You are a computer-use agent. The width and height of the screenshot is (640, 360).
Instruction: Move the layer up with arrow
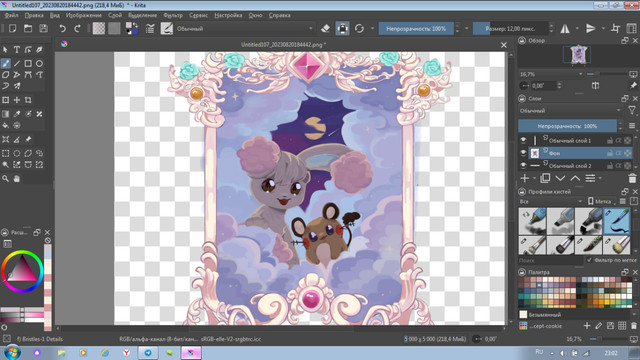point(575,178)
